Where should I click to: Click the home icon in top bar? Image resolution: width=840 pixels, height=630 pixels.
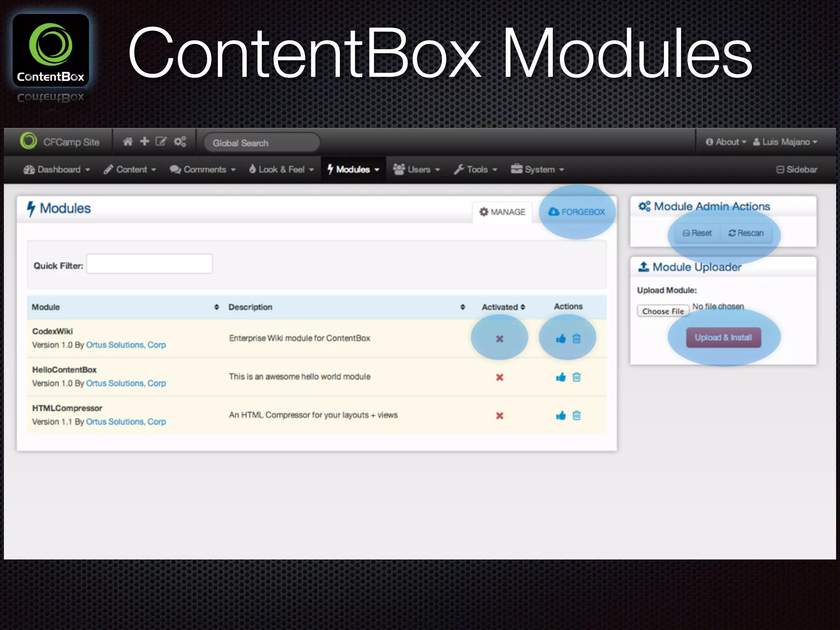(128, 142)
